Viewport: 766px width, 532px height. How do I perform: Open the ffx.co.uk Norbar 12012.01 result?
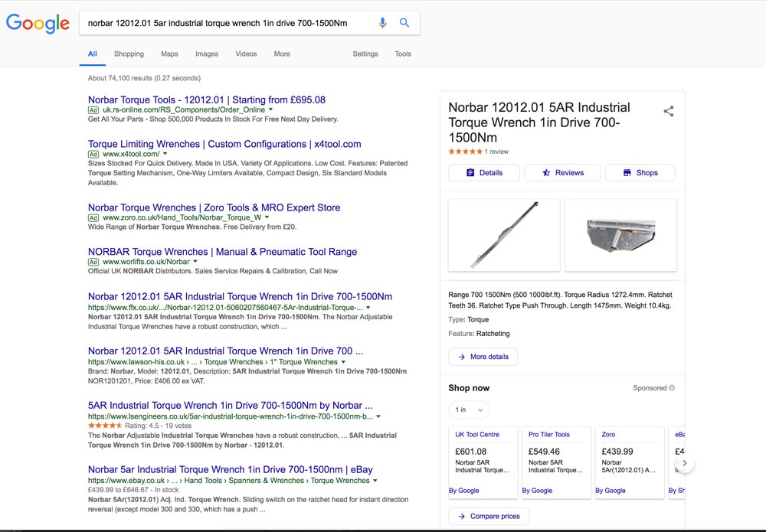point(240,296)
